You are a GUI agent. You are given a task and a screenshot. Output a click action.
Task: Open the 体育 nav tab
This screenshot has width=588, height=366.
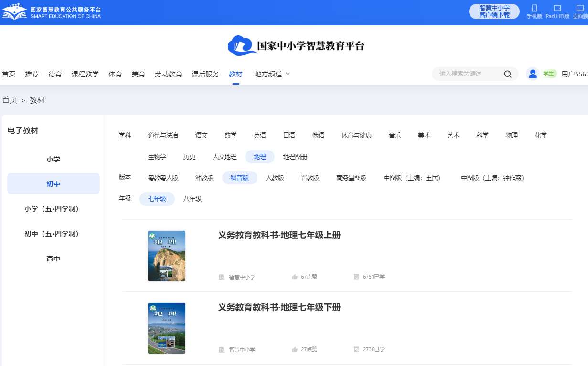pyautogui.click(x=115, y=74)
